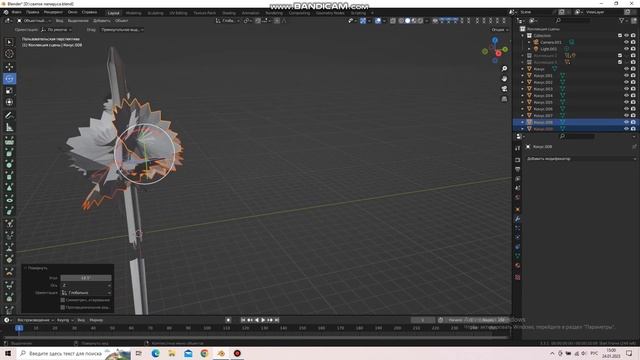Toggle eye of selected Конус.008 row

click(626, 122)
